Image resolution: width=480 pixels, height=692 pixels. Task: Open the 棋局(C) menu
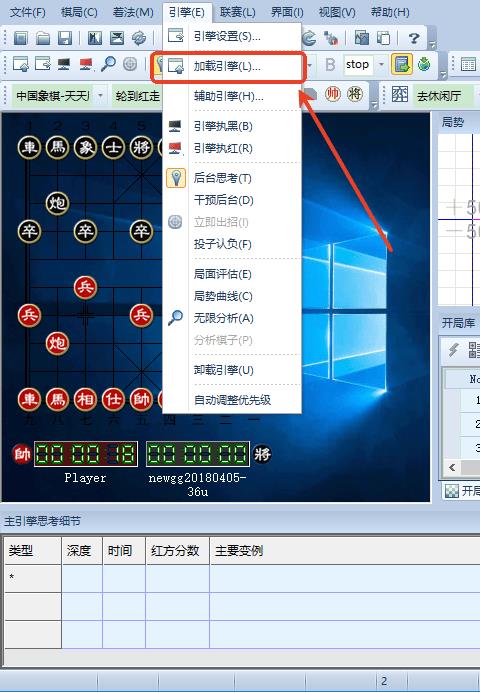point(79,12)
